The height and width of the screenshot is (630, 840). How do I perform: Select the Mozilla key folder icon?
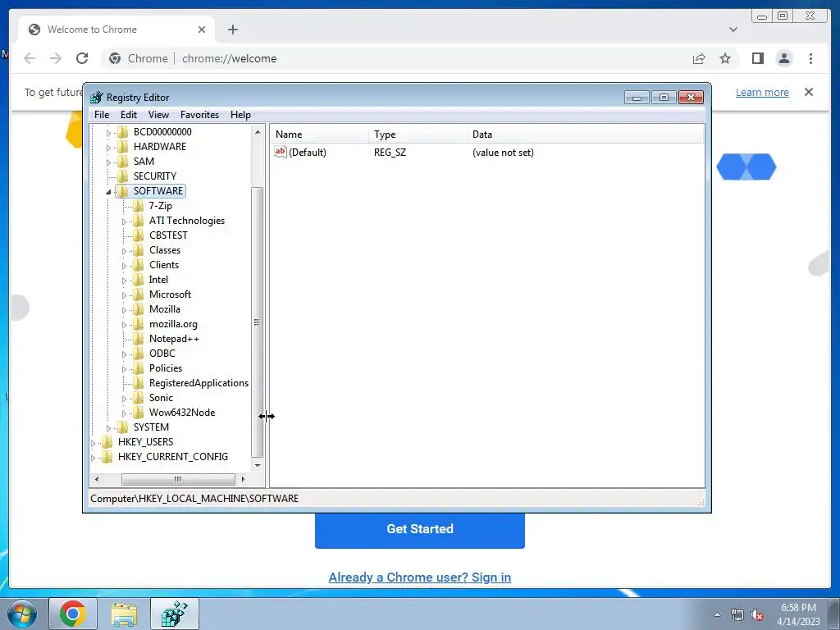[138, 309]
